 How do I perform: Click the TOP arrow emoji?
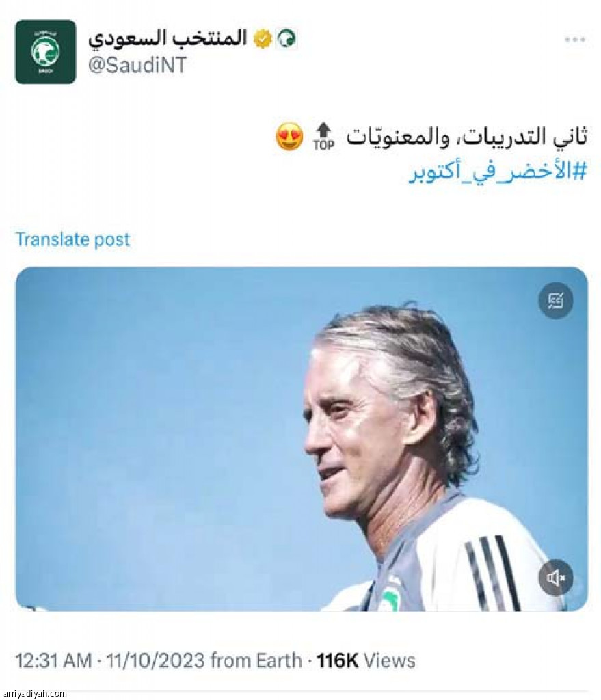pyautogui.click(x=323, y=137)
